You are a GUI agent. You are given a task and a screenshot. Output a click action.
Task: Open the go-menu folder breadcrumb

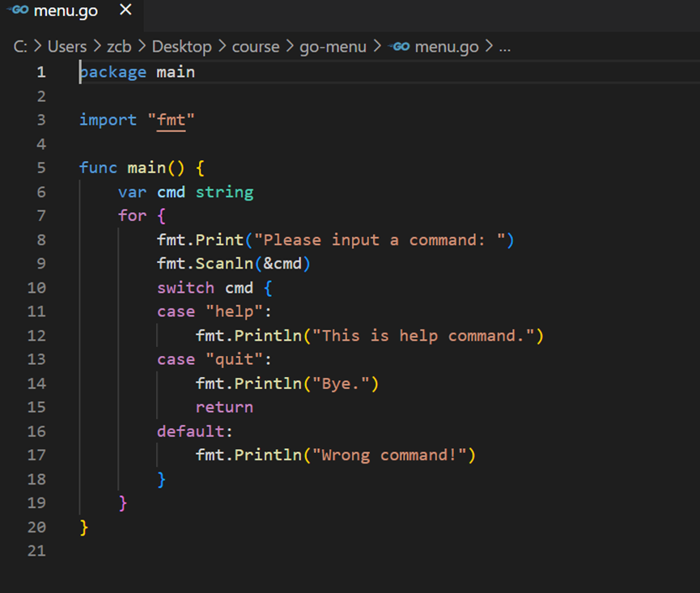(x=331, y=47)
